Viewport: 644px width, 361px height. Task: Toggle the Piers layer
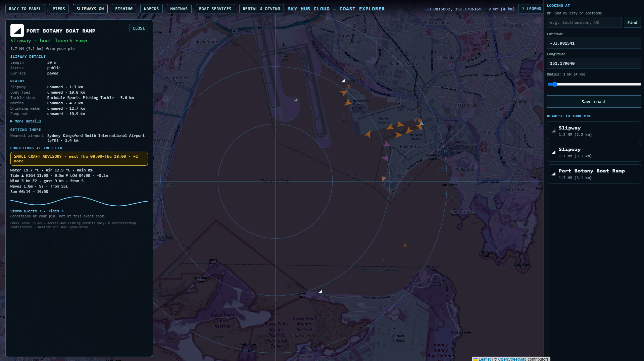pyautogui.click(x=59, y=9)
